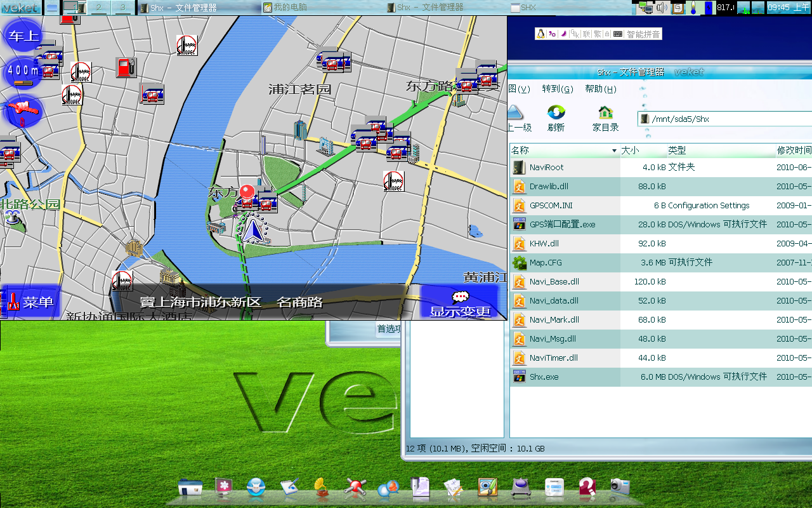Open the notepad with pen dock icon

pos(289,487)
